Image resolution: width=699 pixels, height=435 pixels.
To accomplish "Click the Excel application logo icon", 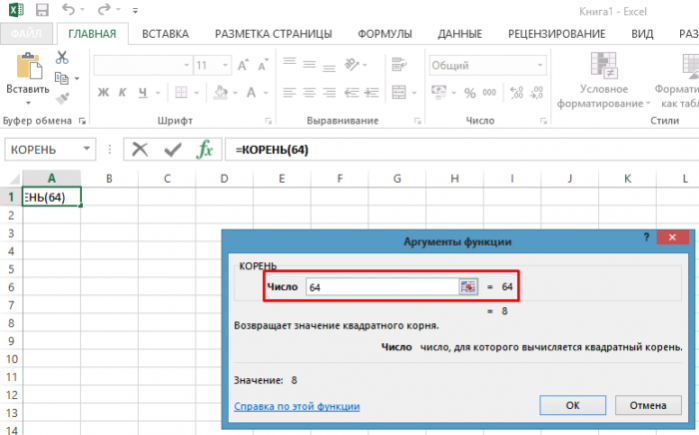I will (16, 10).
